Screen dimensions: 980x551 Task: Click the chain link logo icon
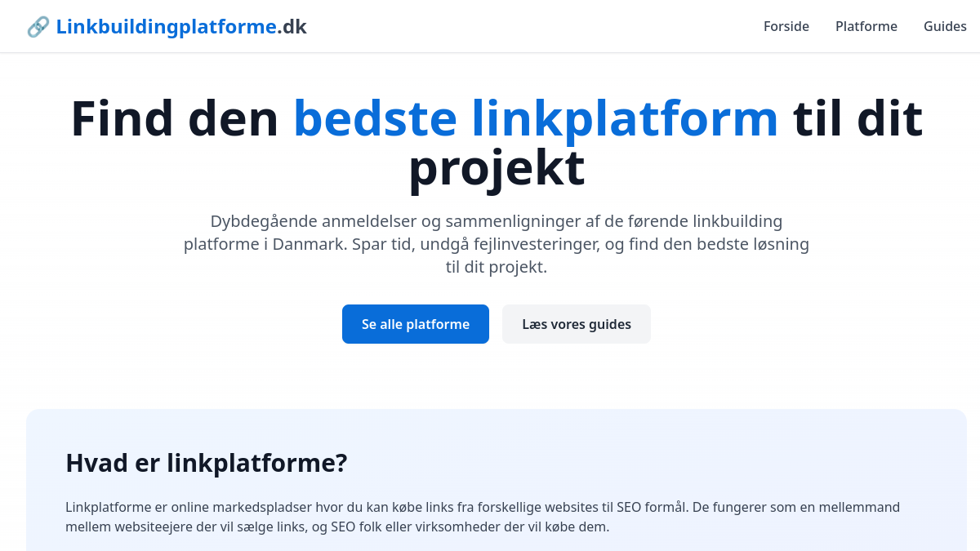(x=38, y=27)
